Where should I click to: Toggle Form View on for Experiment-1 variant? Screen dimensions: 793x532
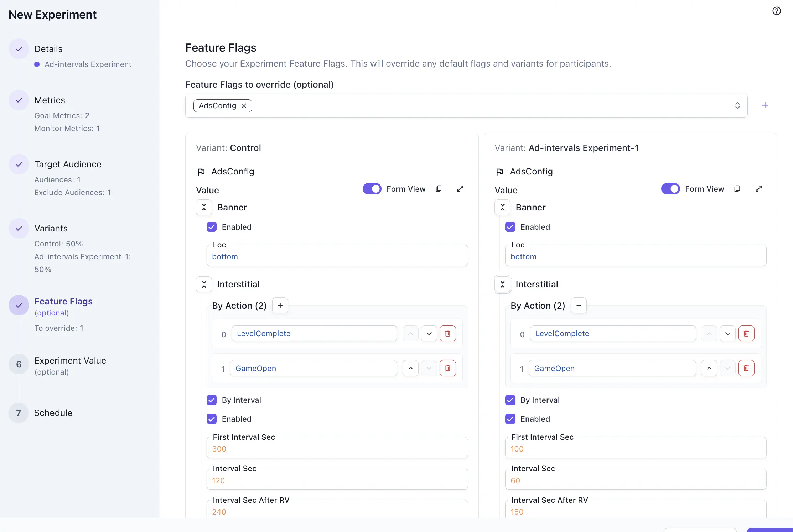(x=670, y=188)
